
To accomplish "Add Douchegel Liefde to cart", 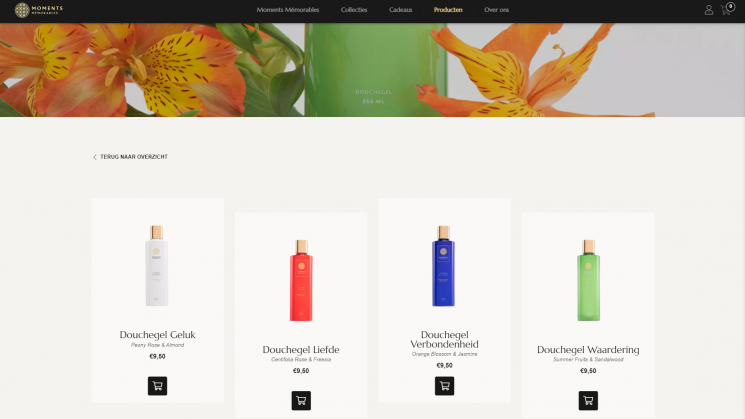I will [301, 400].
